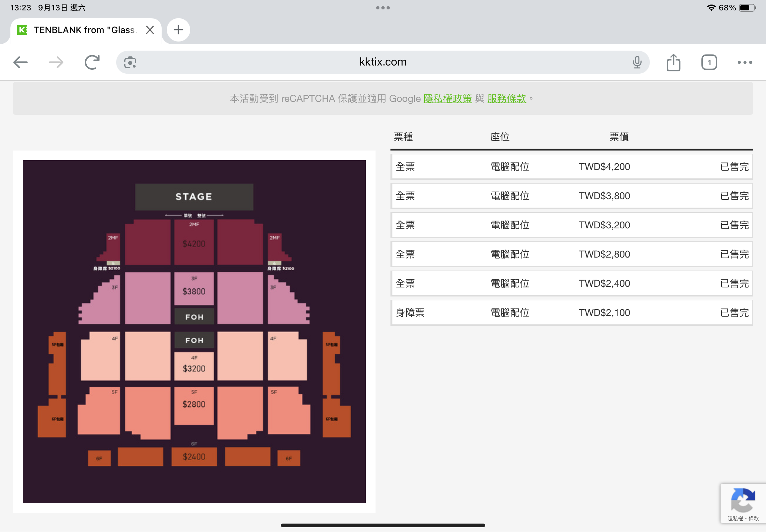Tap the browser back arrow
The height and width of the screenshot is (532, 766).
21,62
